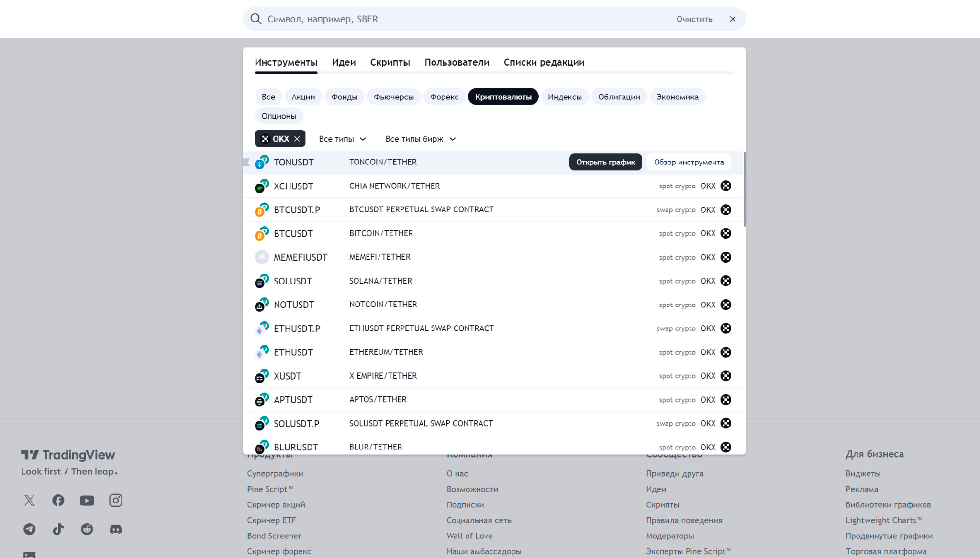Click the XUSDT coin logo

[x=261, y=376]
